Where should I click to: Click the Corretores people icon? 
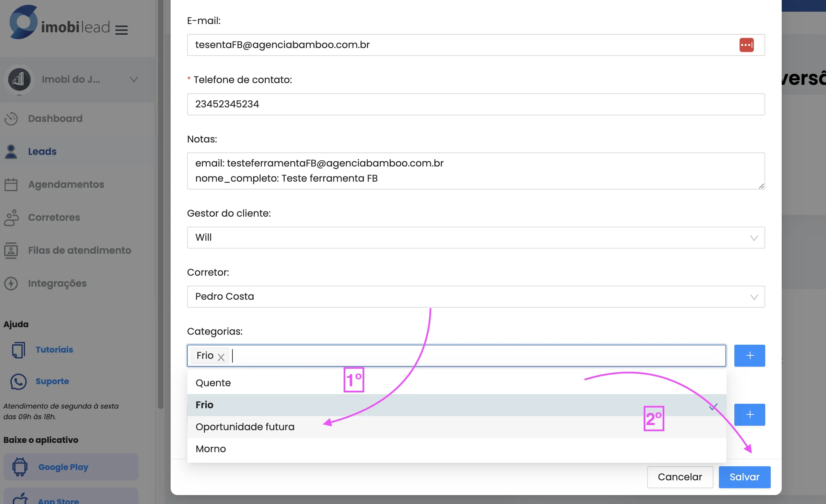pos(11,217)
